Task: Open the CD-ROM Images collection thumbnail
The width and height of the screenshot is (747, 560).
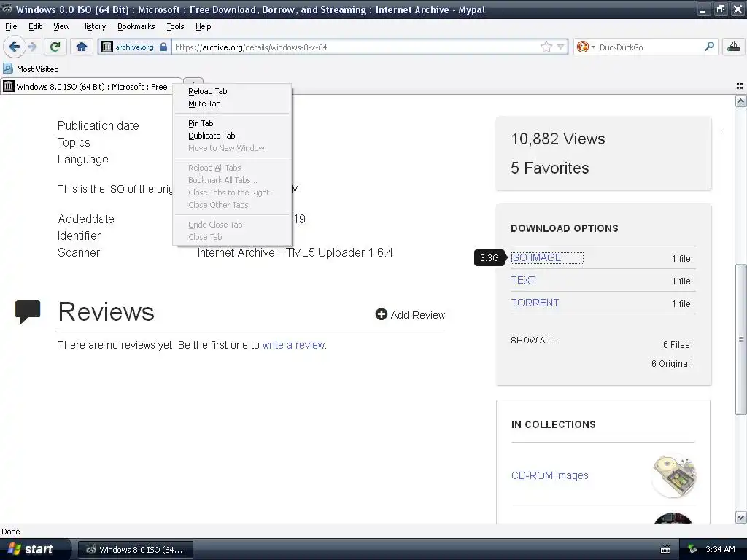Action: click(x=673, y=475)
